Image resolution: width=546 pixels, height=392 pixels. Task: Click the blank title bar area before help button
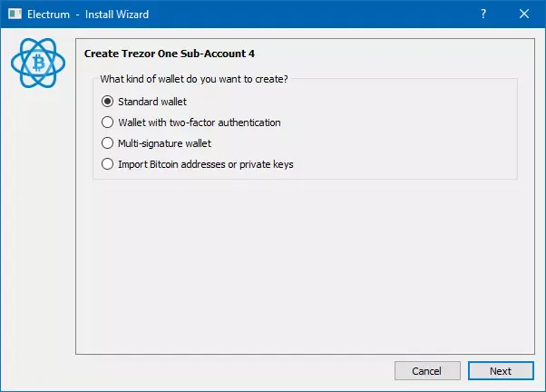(317, 15)
